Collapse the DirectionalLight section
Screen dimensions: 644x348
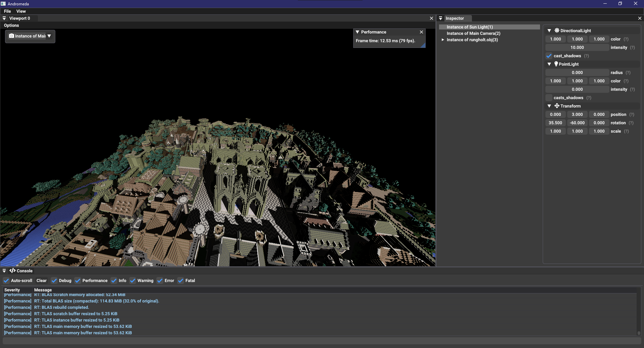click(x=549, y=31)
